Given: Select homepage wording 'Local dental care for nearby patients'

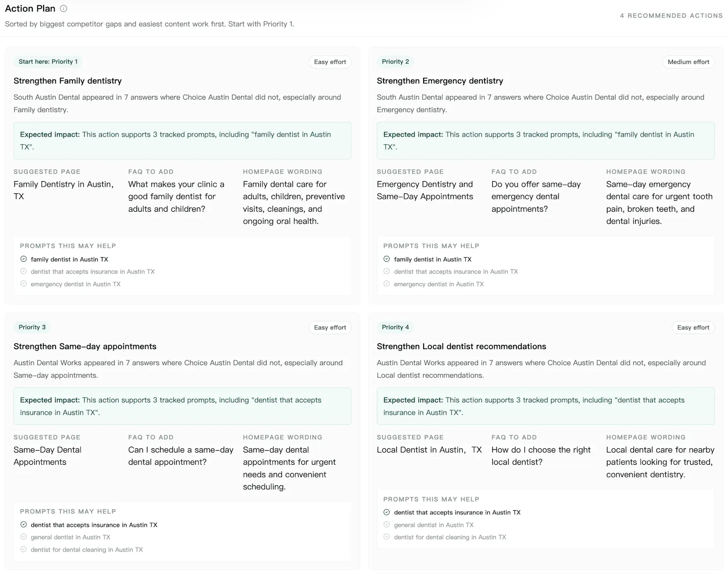Looking at the screenshot, I should (660, 462).
